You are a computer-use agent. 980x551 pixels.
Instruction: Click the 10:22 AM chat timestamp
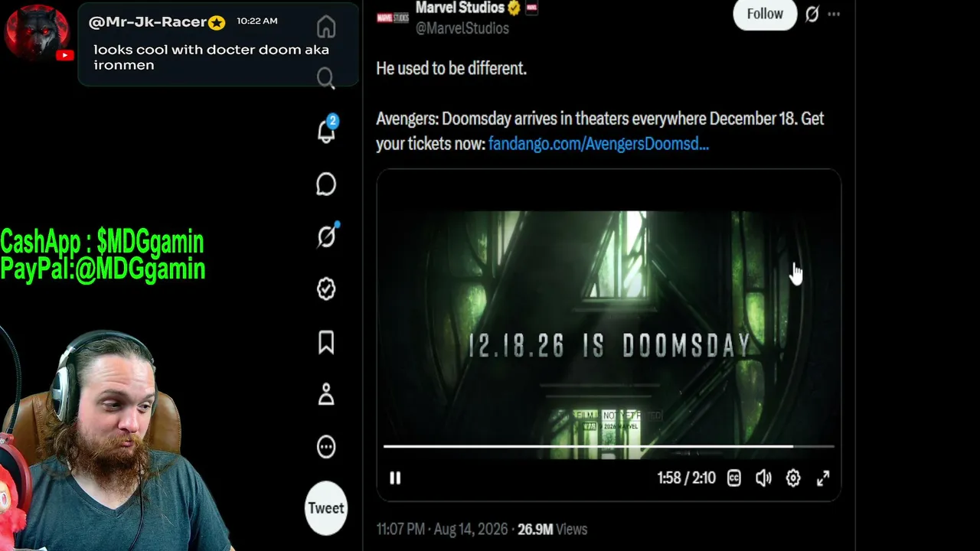(257, 21)
